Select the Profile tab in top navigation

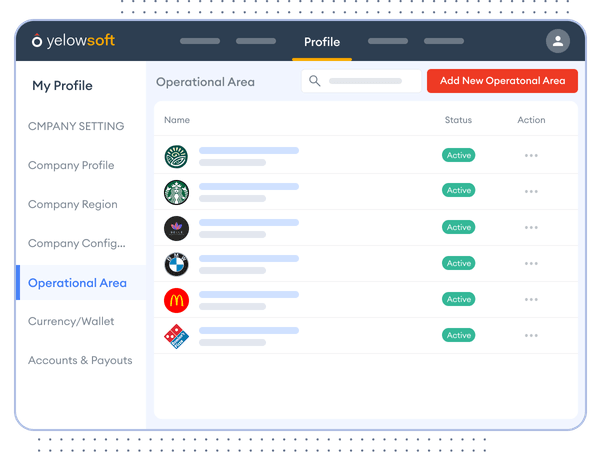[322, 42]
